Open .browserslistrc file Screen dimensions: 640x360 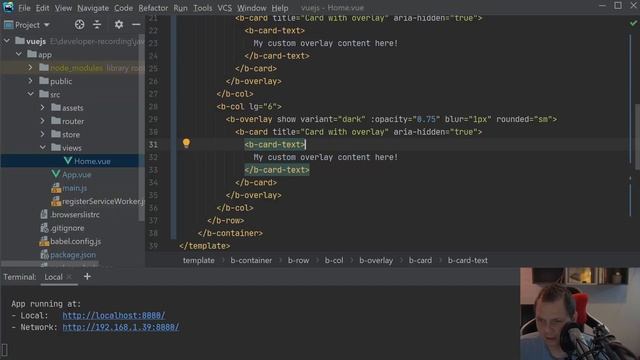point(75,215)
